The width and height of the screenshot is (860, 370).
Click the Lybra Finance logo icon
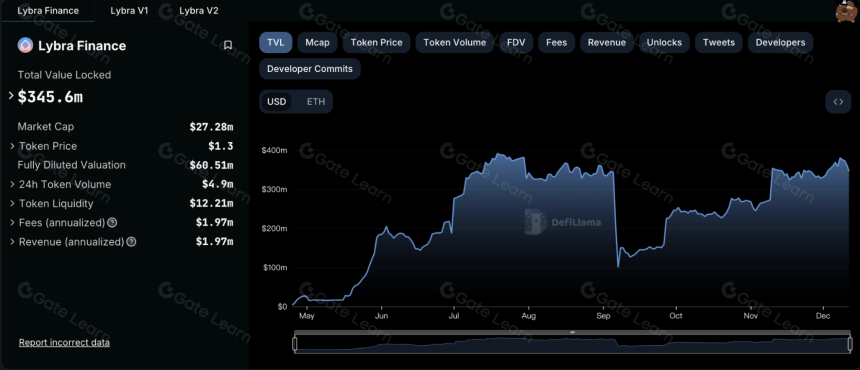click(x=25, y=45)
